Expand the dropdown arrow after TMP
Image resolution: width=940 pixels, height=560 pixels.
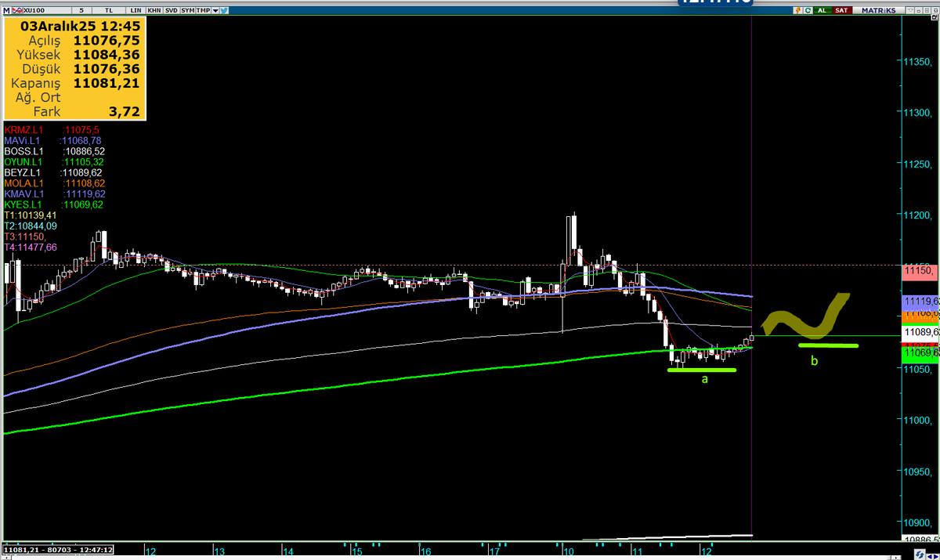point(215,10)
